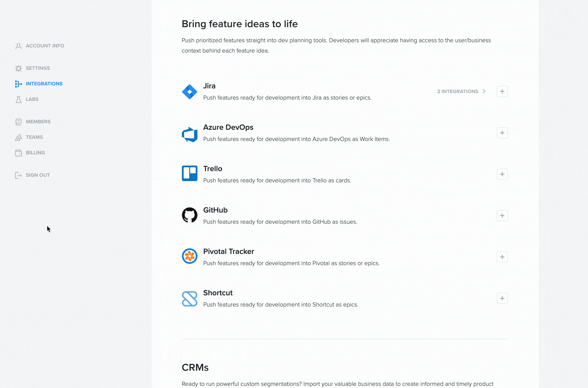
Task: Open the Members section
Action: 38,122
